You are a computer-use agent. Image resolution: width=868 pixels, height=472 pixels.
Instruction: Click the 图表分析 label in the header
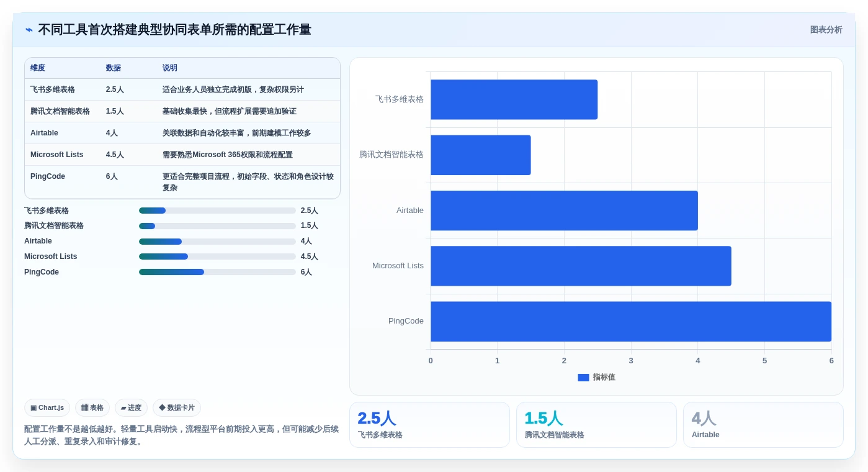pos(826,30)
